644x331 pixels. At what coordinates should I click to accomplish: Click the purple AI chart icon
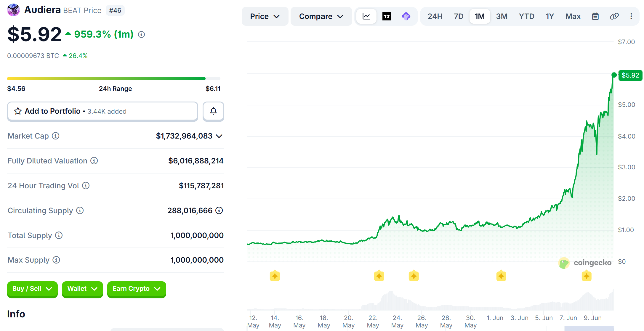coord(406,16)
